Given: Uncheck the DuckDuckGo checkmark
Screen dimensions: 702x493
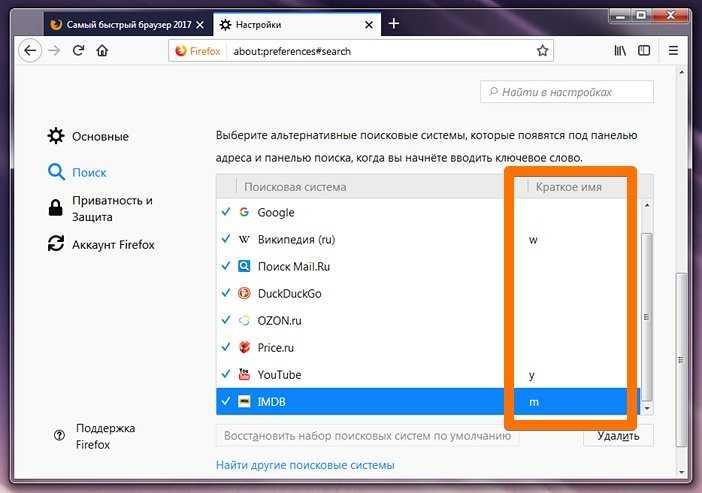Looking at the screenshot, I should pos(226,292).
